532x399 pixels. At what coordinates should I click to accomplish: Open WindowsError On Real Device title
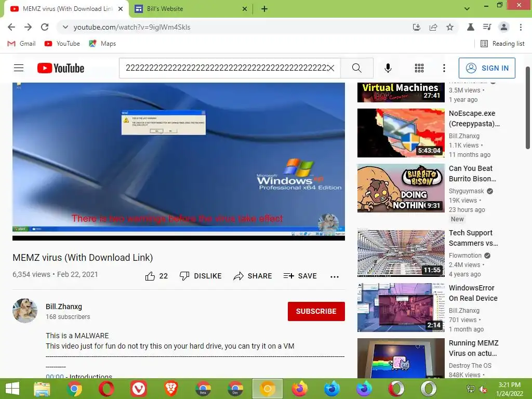473,293
